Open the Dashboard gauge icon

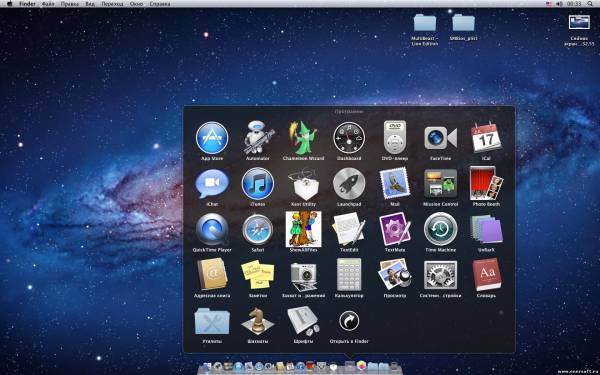pyautogui.click(x=349, y=138)
